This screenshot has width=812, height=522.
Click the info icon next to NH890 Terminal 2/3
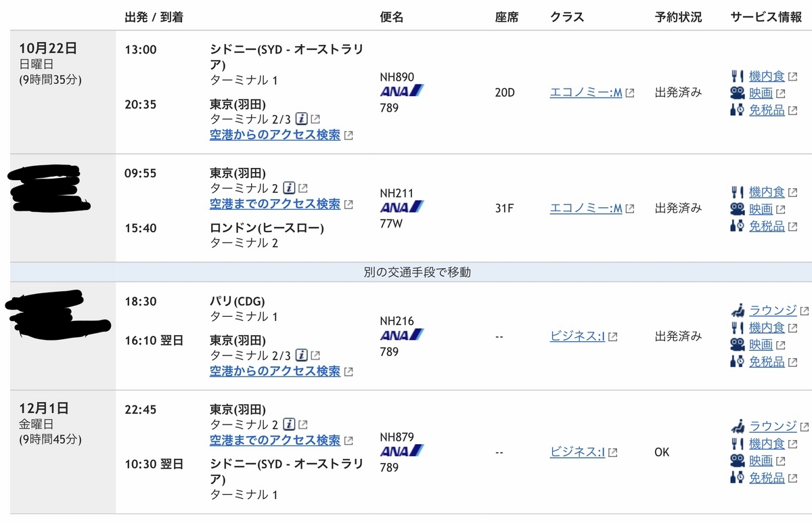click(x=302, y=118)
